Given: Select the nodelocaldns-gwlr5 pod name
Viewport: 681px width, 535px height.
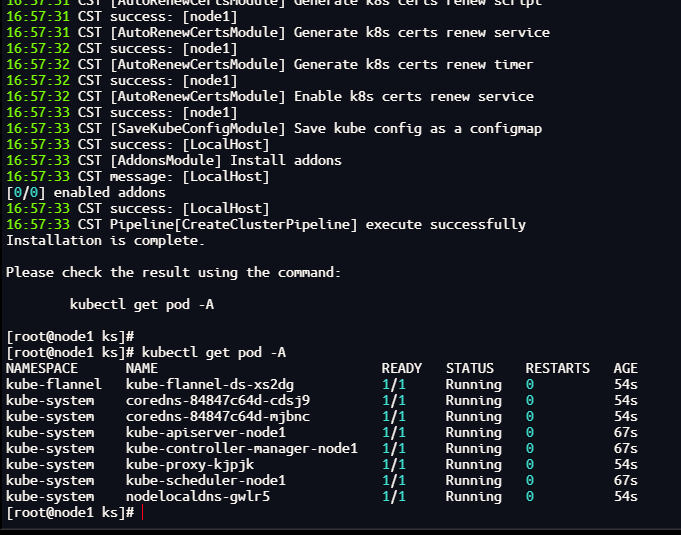Looking at the screenshot, I should click(198, 496).
